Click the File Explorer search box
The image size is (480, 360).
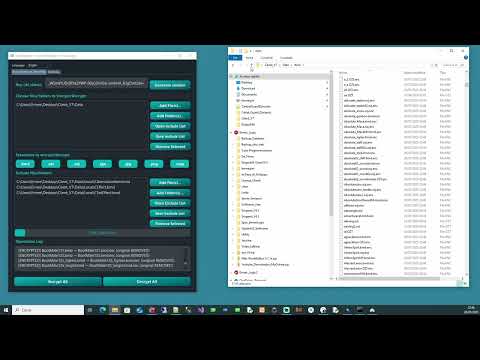(x=452, y=65)
